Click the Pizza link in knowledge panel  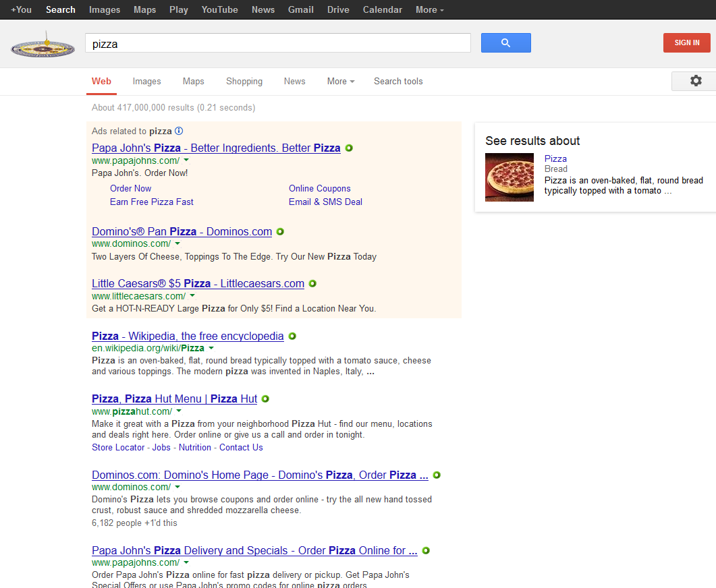click(555, 158)
